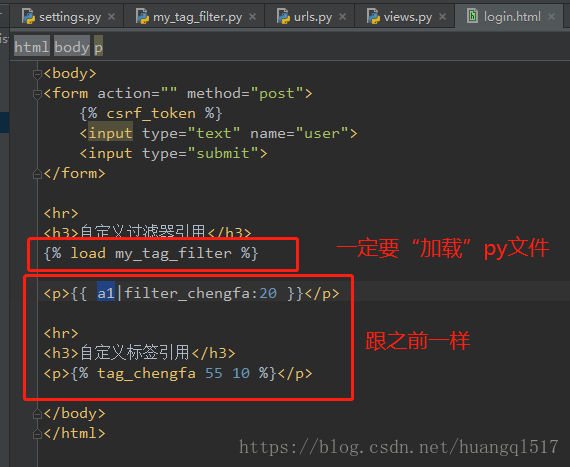The width and height of the screenshot is (570, 467).
Task: Click the highlighted input tag for user
Action: (111, 133)
